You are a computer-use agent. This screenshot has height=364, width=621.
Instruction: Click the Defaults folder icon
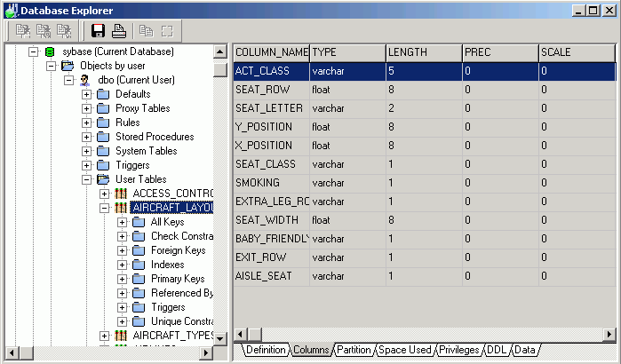(x=103, y=94)
